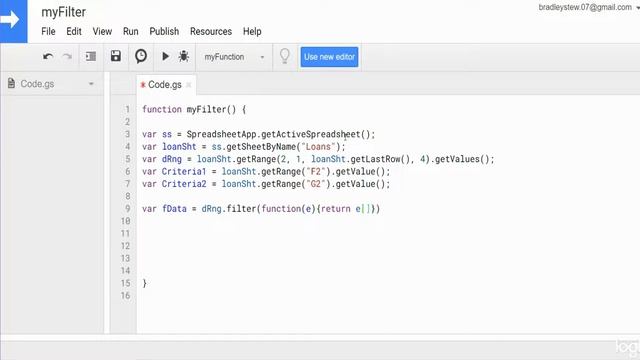This screenshot has width=640, height=360.
Task: Expand the Code.gs sidebar dropdown arrow
Action: (91, 84)
